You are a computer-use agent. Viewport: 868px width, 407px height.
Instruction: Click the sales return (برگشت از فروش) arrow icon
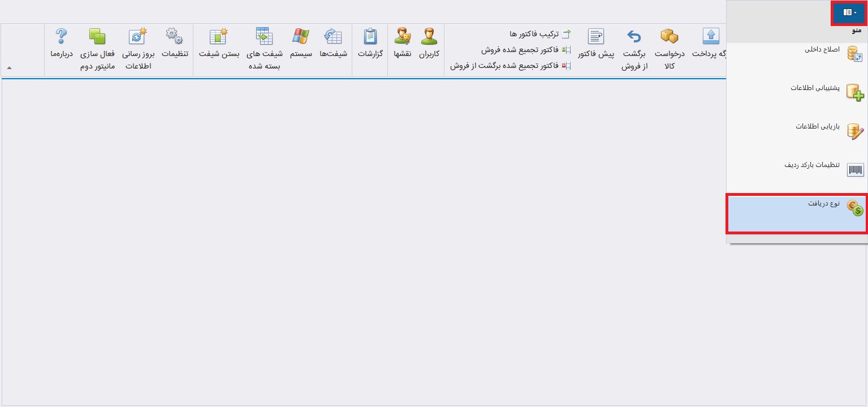(x=634, y=37)
